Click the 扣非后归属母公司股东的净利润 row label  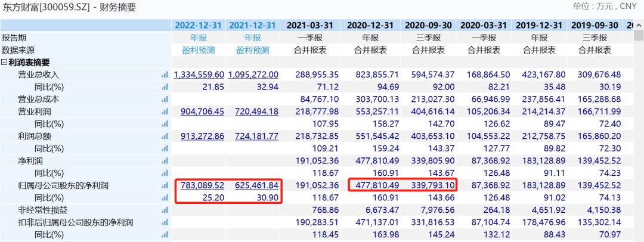pos(76,223)
